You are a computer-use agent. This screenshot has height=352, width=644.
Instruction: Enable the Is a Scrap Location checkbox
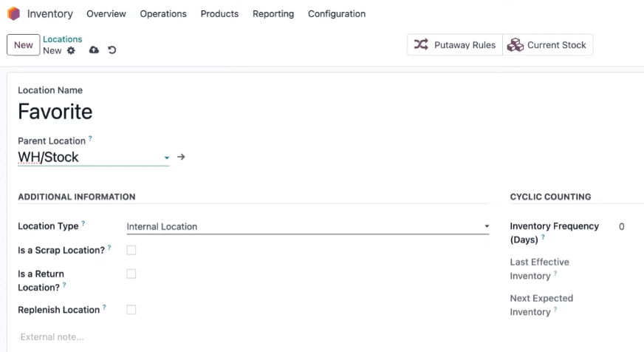click(131, 250)
